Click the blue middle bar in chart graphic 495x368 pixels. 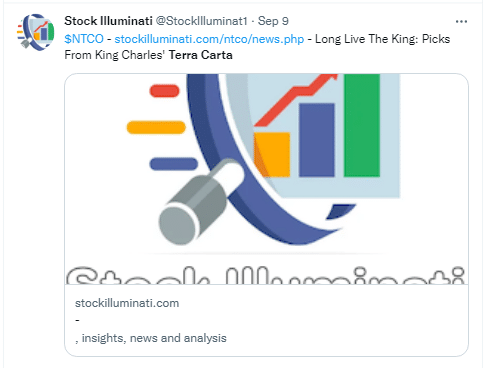[317, 140]
